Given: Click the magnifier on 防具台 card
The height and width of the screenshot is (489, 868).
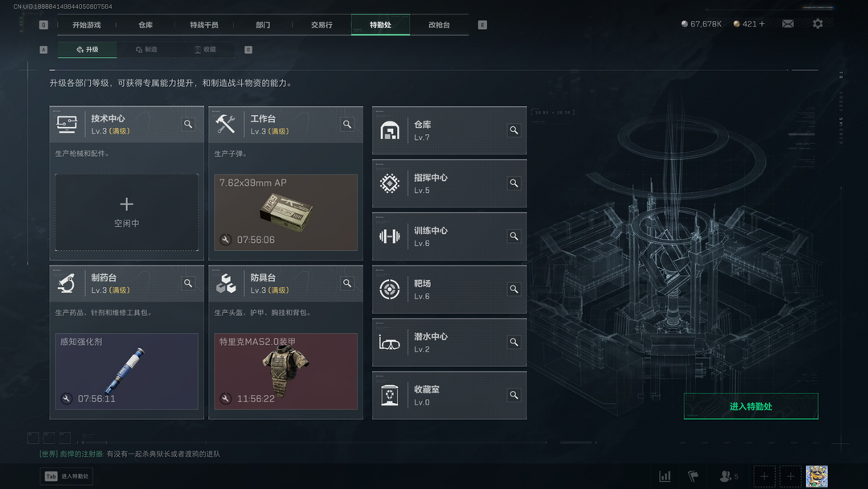Looking at the screenshot, I should point(347,283).
